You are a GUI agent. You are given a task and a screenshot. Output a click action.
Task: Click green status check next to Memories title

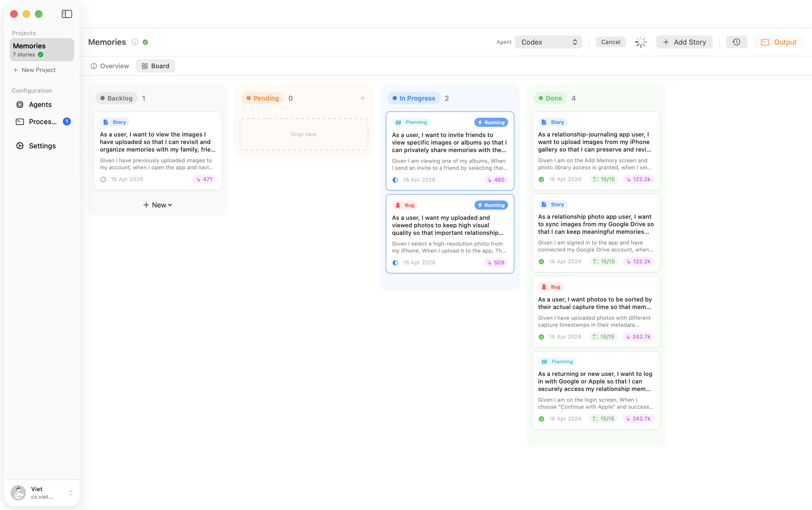click(145, 42)
